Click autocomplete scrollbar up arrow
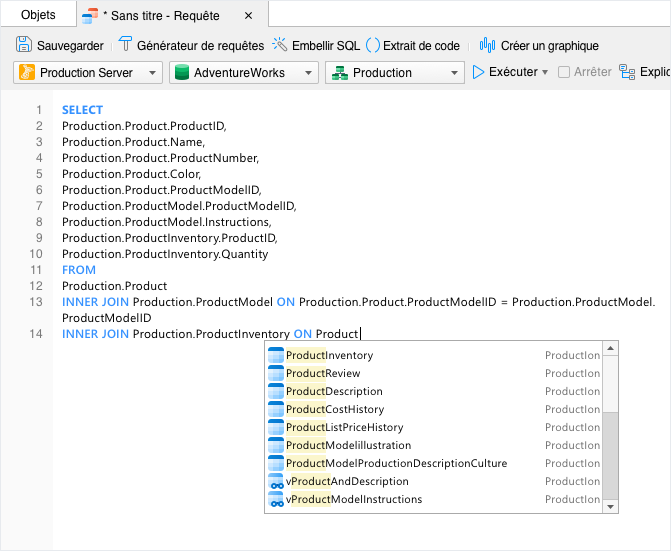 point(610,348)
